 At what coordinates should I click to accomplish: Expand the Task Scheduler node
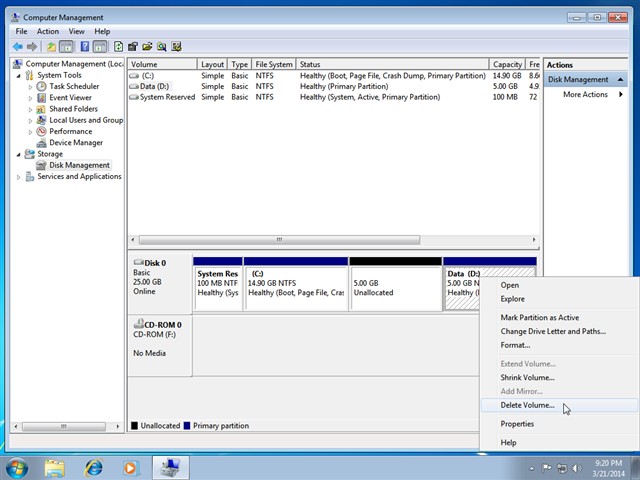(30, 87)
